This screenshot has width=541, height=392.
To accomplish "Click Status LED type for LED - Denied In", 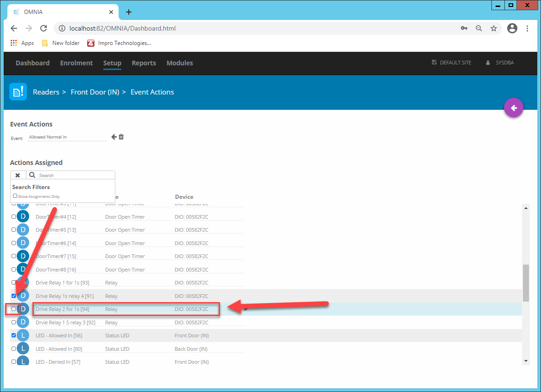I will click(x=117, y=362).
